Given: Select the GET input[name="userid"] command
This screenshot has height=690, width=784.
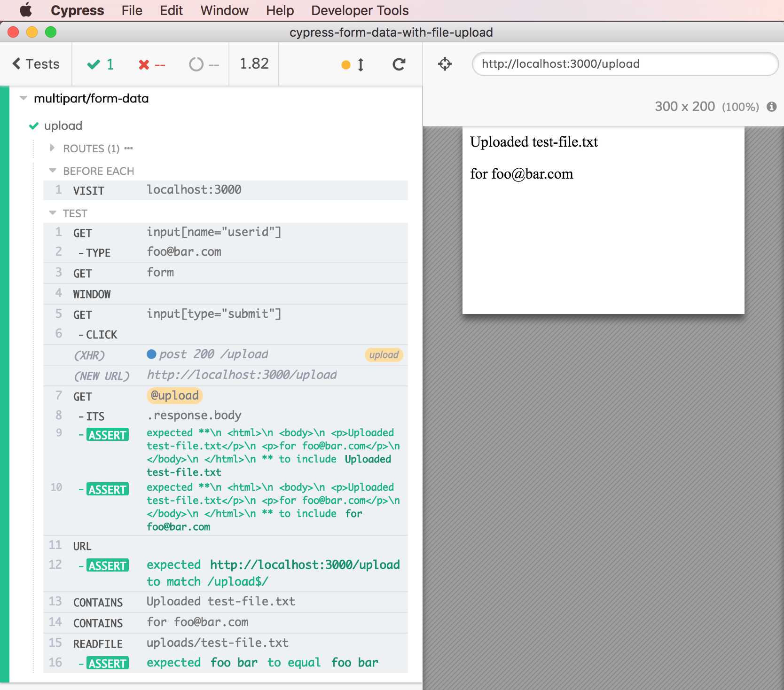Looking at the screenshot, I should pos(226,233).
